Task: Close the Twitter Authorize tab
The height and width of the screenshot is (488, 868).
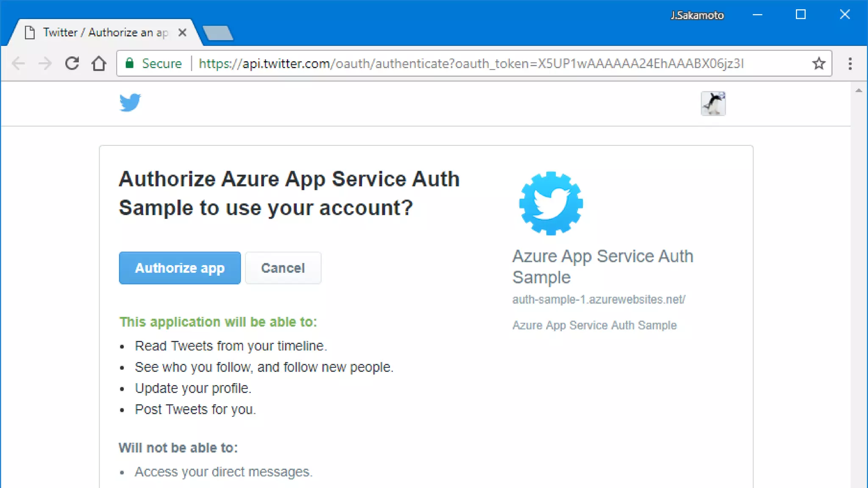Action: click(x=182, y=33)
